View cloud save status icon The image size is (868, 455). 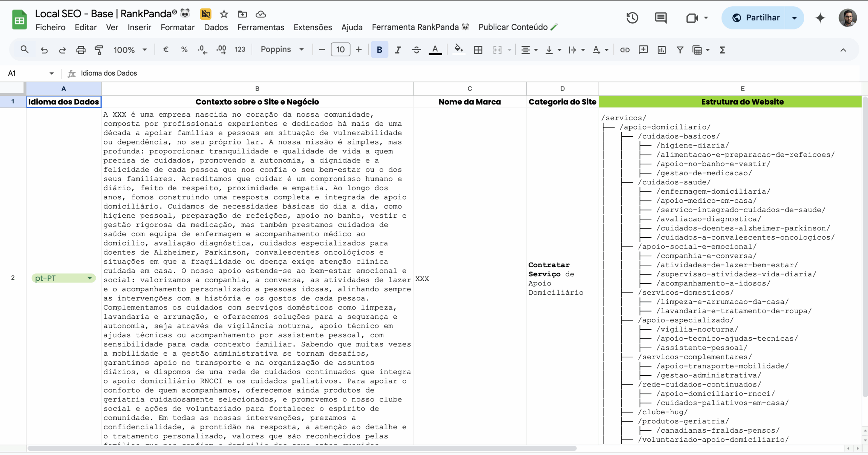[260, 14]
